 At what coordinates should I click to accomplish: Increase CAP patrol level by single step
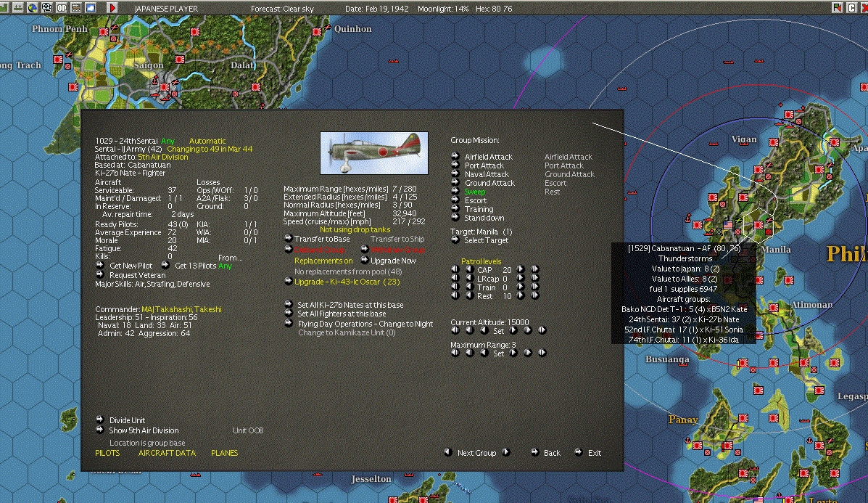pos(521,269)
